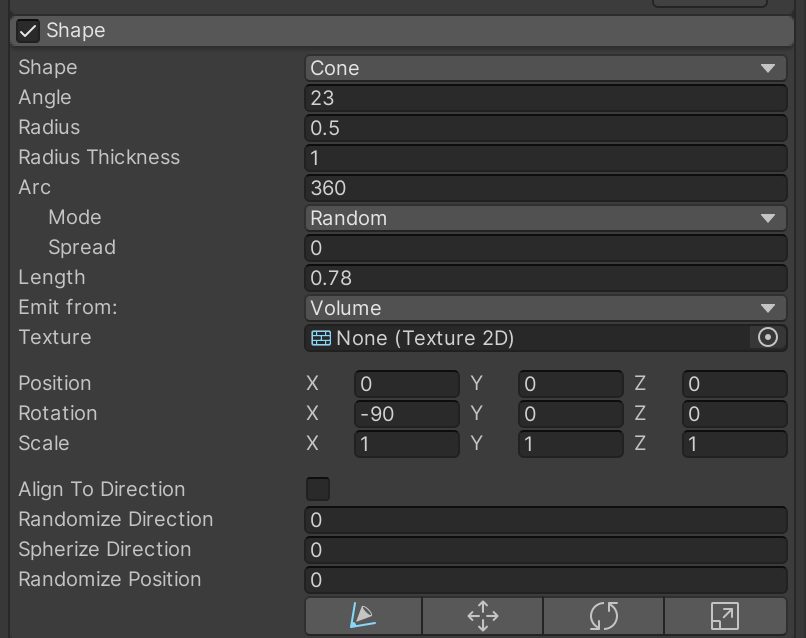Image resolution: width=806 pixels, height=638 pixels.
Task: Open the Shape dropdown showing Cone
Action: pyautogui.click(x=545, y=68)
